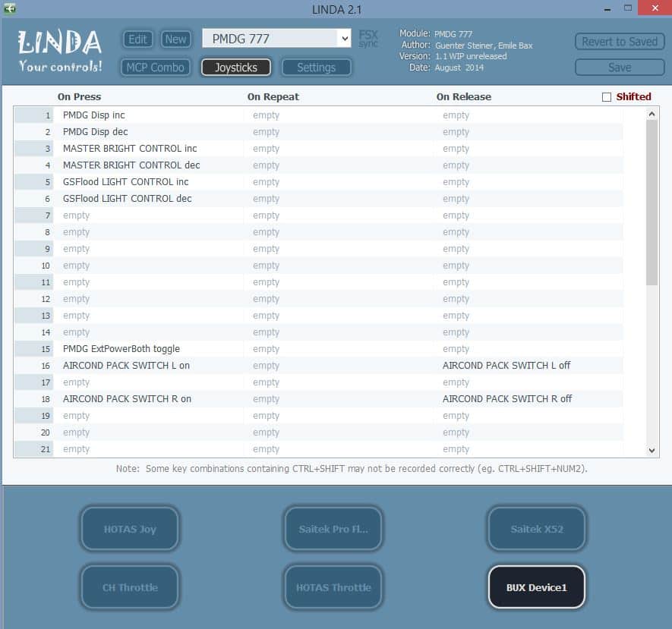Switch to the MCP Combo tab
This screenshot has height=629, width=672.
pos(156,68)
